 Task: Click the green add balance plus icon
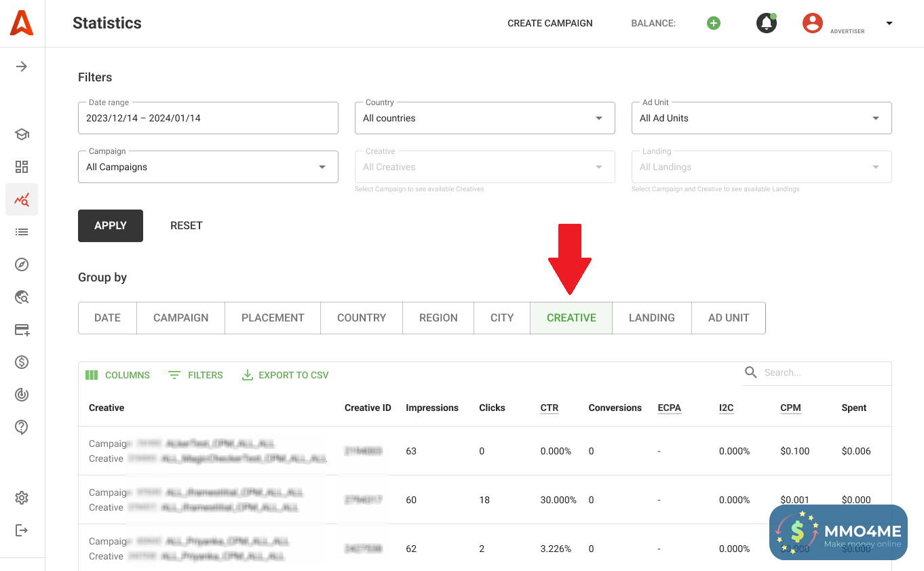pyautogui.click(x=713, y=23)
